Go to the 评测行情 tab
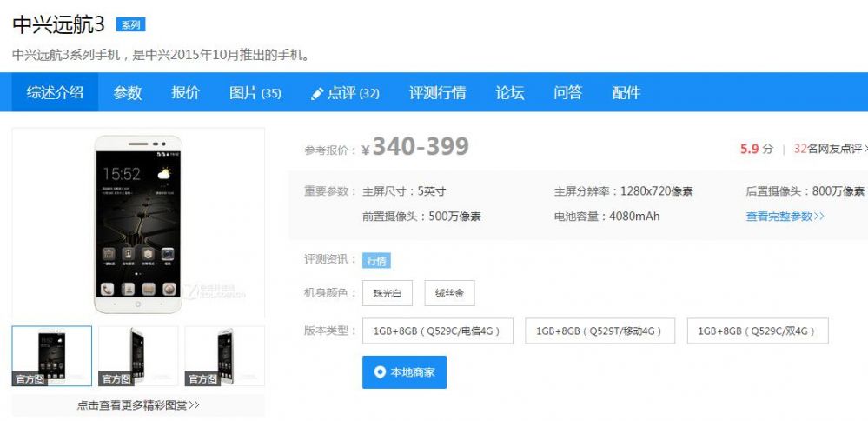868x421 pixels. coord(437,92)
